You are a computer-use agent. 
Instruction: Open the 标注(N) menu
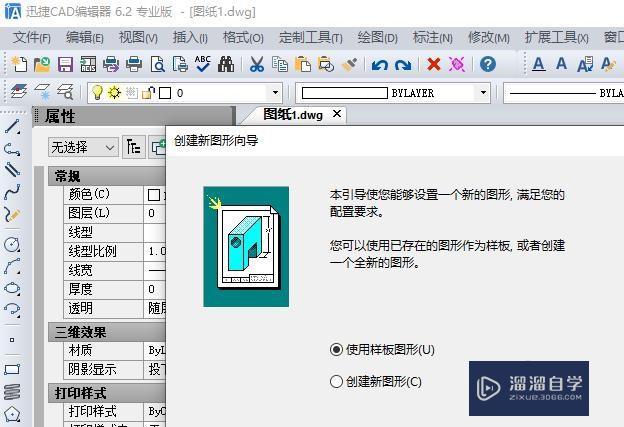(433, 38)
